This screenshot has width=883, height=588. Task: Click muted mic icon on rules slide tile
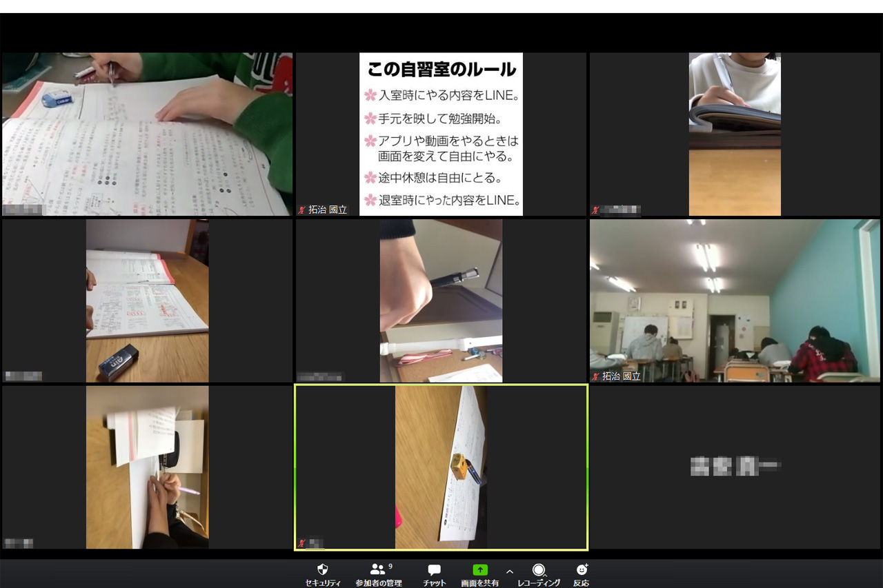click(301, 210)
